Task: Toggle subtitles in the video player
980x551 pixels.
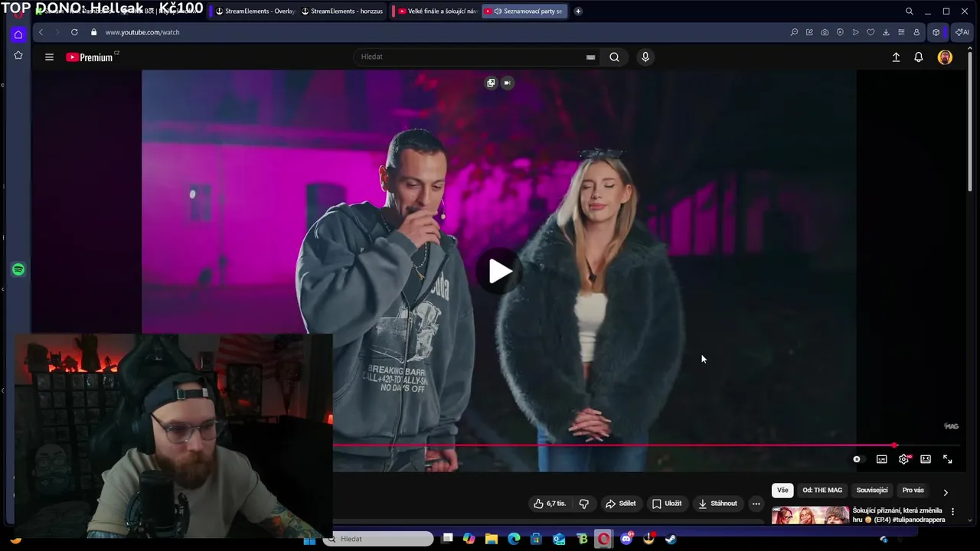Action: 882,459
